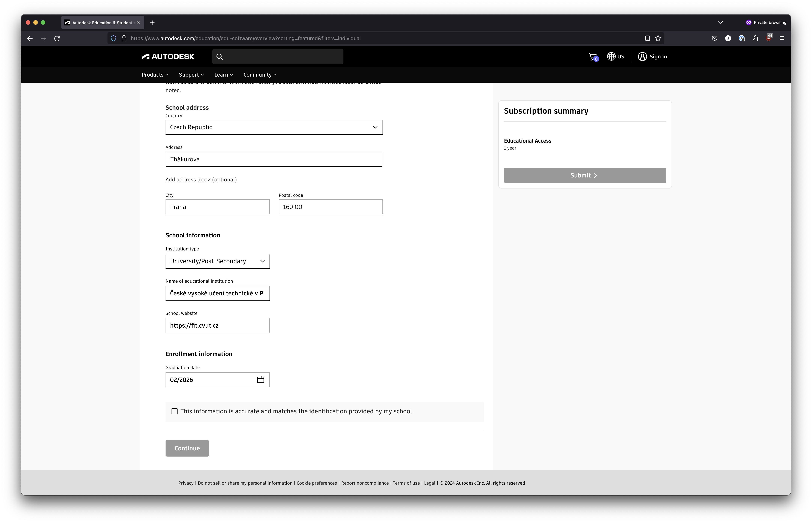812x523 pixels.
Task: Open Cookie preferences footer link
Action: click(317, 483)
